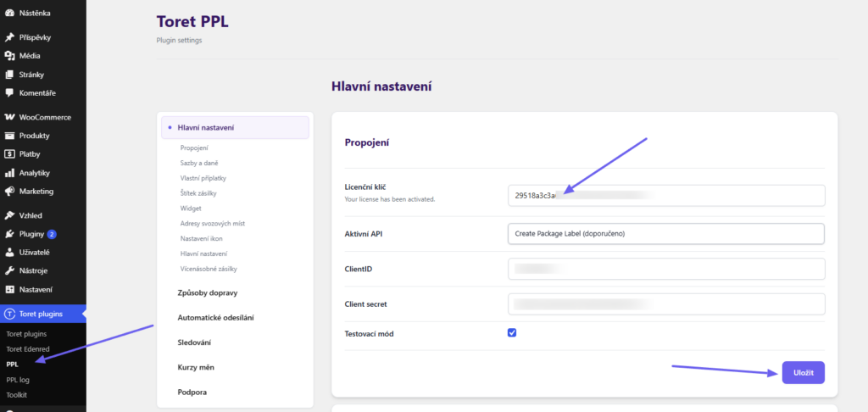Open Toret plugins submenu link
This screenshot has width=868, height=412.
click(x=26, y=334)
